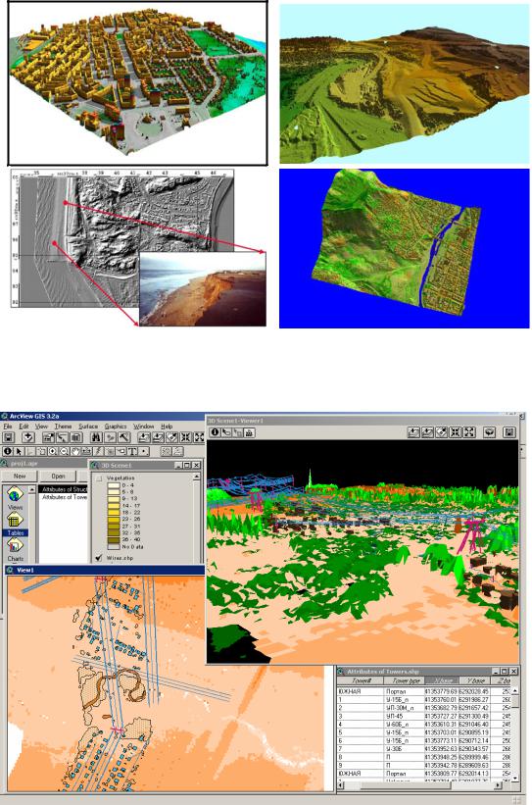Select the Text T tool

click(x=132, y=452)
